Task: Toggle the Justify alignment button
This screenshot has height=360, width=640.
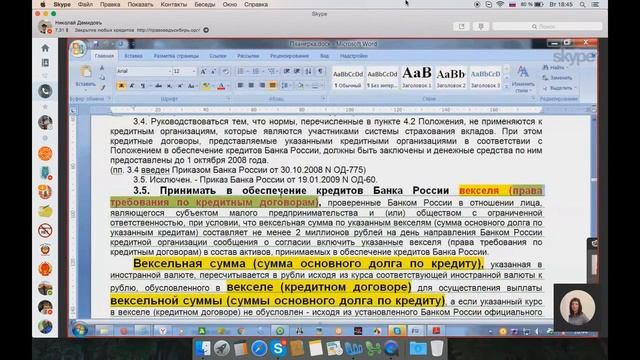Action: [x=273, y=85]
